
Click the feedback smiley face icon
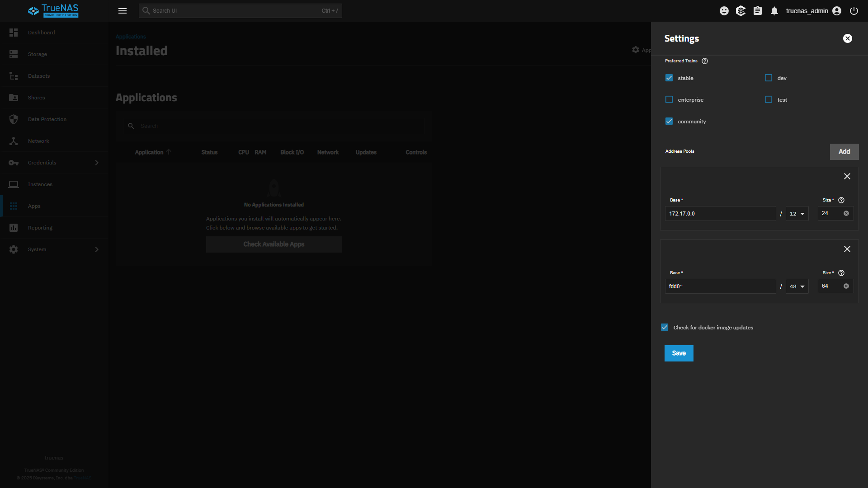click(724, 11)
